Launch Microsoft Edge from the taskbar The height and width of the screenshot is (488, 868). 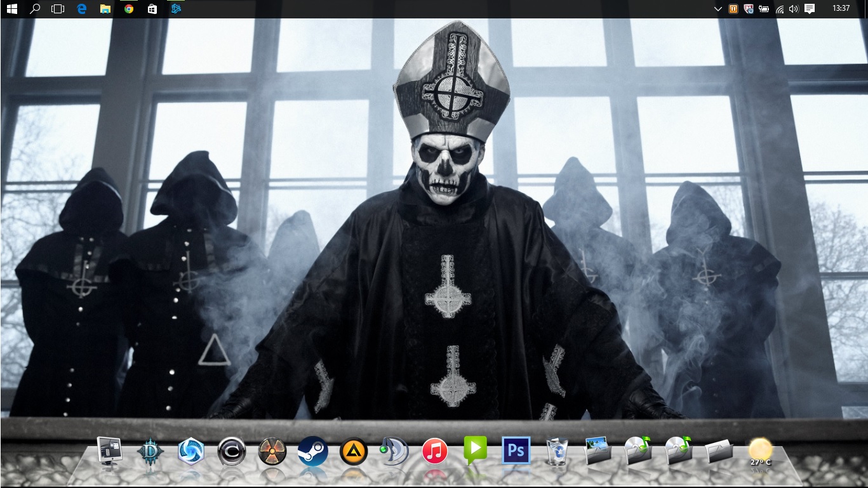(81, 9)
